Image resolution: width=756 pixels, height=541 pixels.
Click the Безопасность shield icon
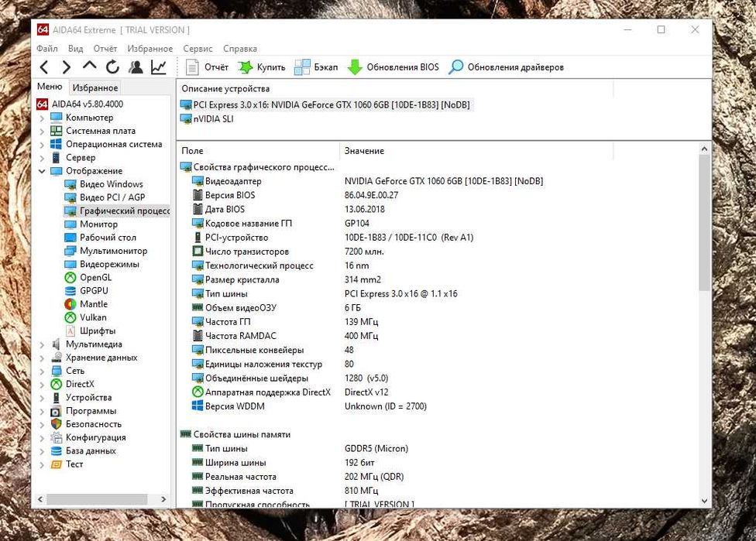tap(57, 424)
